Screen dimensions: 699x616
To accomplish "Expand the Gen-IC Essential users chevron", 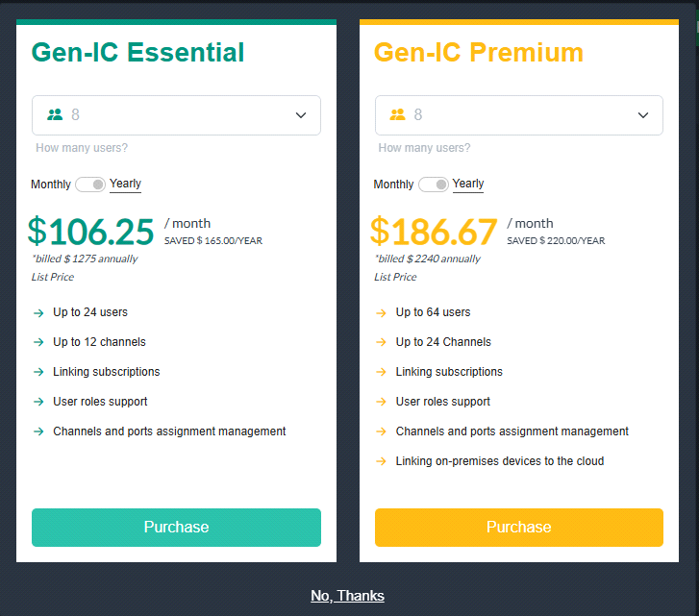I will pos(301,115).
